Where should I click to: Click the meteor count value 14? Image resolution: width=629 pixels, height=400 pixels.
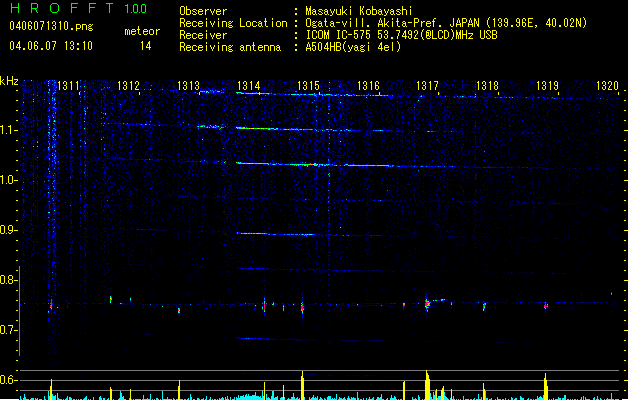145,46
